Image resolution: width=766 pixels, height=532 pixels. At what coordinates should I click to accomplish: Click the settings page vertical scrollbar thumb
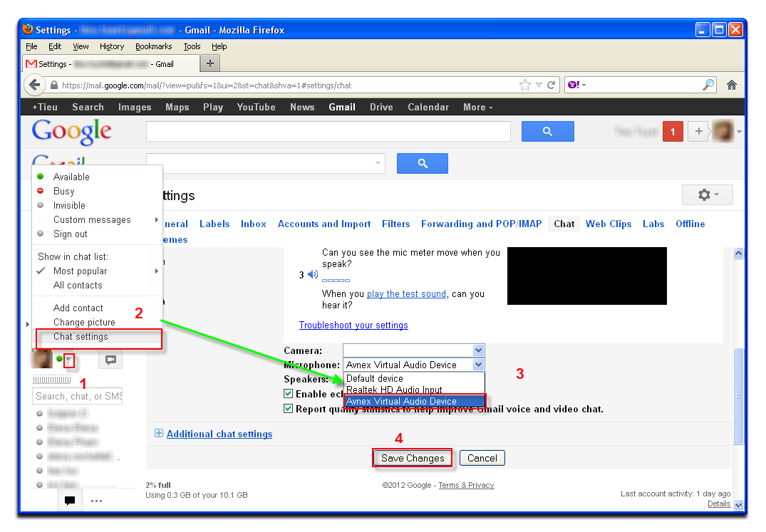739,396
